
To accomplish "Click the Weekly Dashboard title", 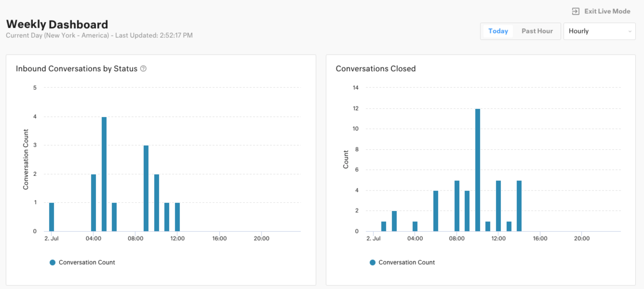I will tap(57, 24).
